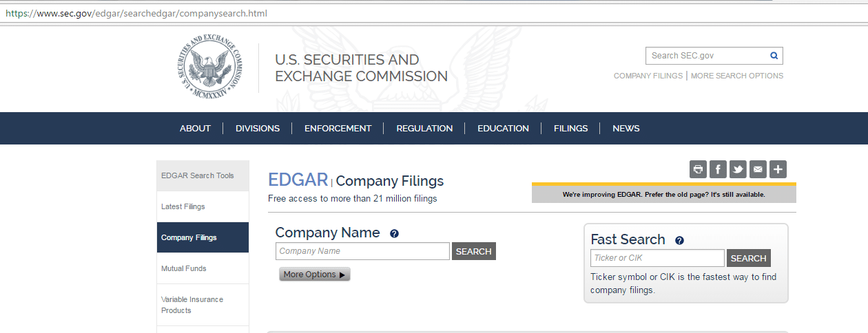Click the magnifier icon in Search SEC.gov

774,56
